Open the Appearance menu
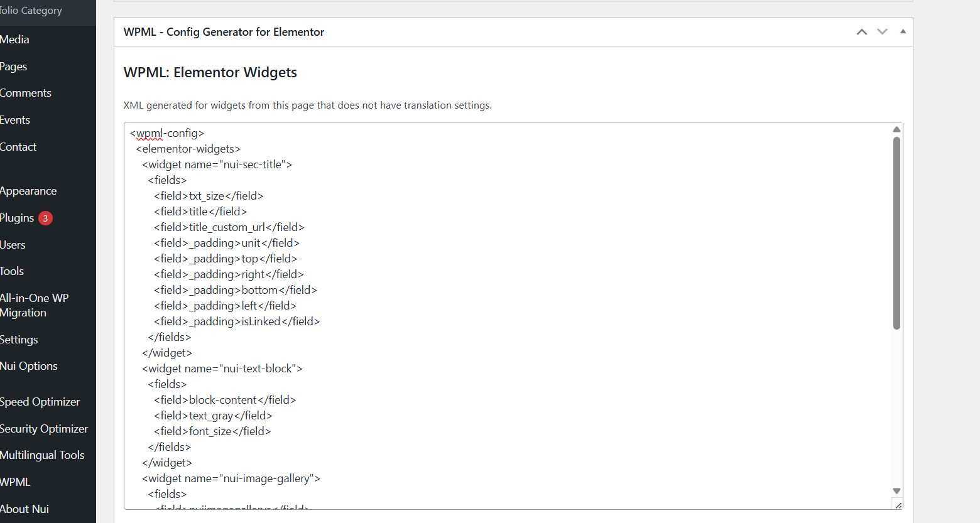The width and height of the screenshot is (980, 523). (28, 191)
